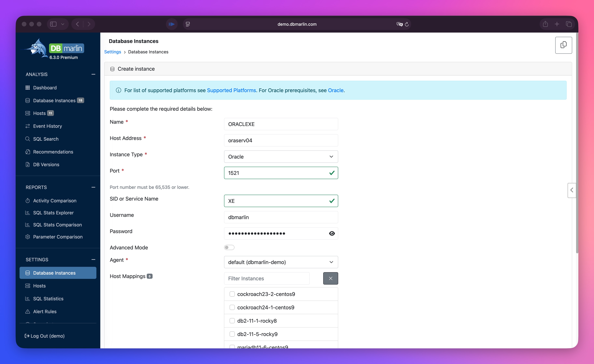594x364 pixels.
Task: Open the sidebar options chevron
Action: click(x=63, y=24)
